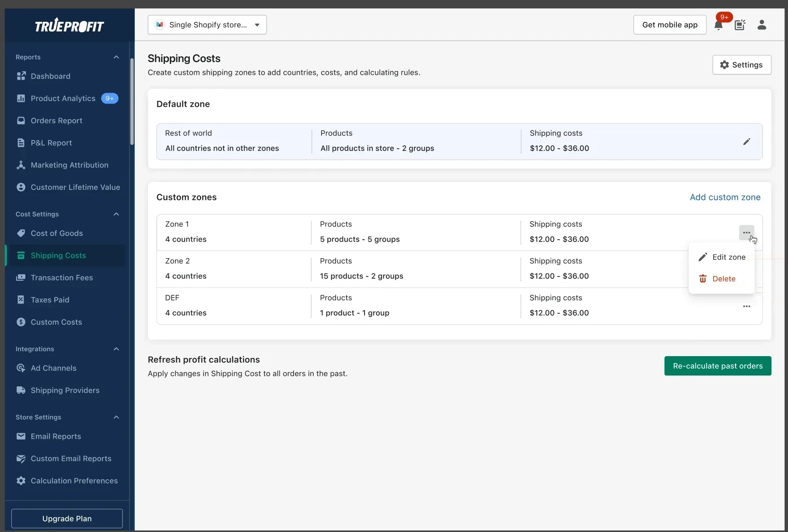
Task: Click the Shipping Providers truck icon
Action: click(x=21, y=390)
